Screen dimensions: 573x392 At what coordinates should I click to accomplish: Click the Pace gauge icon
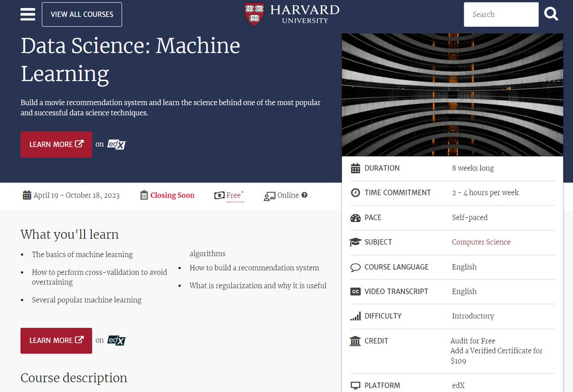coord(355,218)
